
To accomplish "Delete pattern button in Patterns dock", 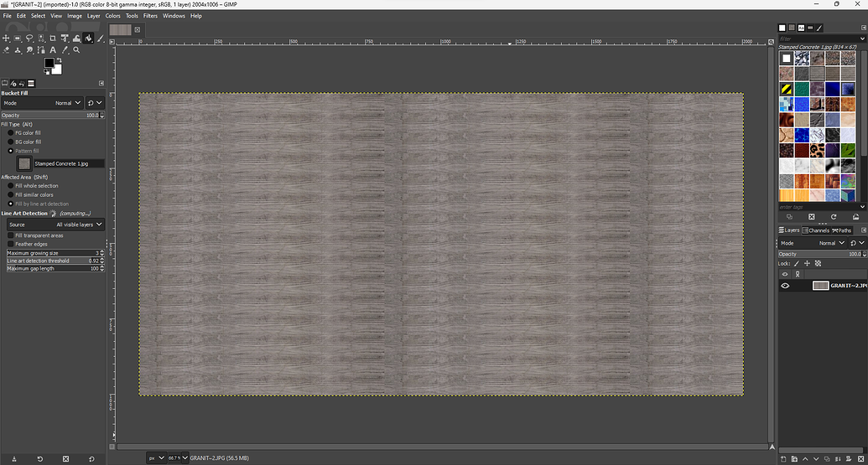I will (x=812, y=217).
